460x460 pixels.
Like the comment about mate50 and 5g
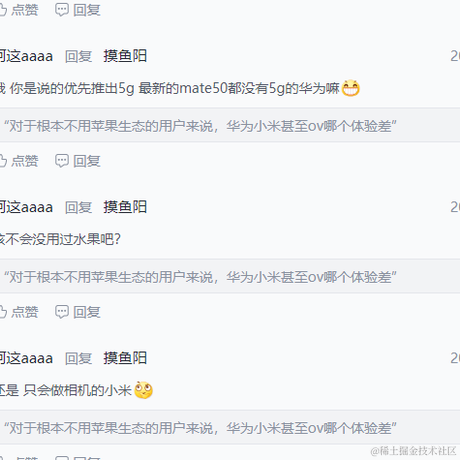tap(19, 161)
